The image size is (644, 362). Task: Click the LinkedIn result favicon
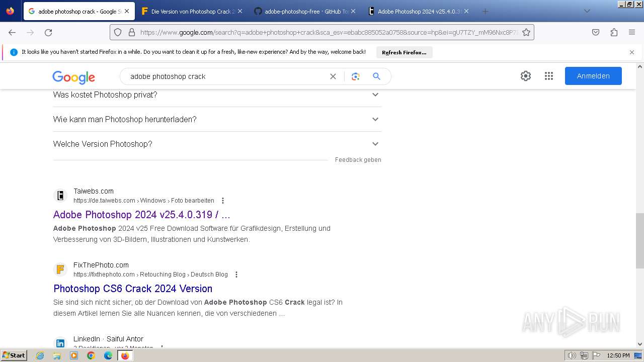click(x=60, y=343)
